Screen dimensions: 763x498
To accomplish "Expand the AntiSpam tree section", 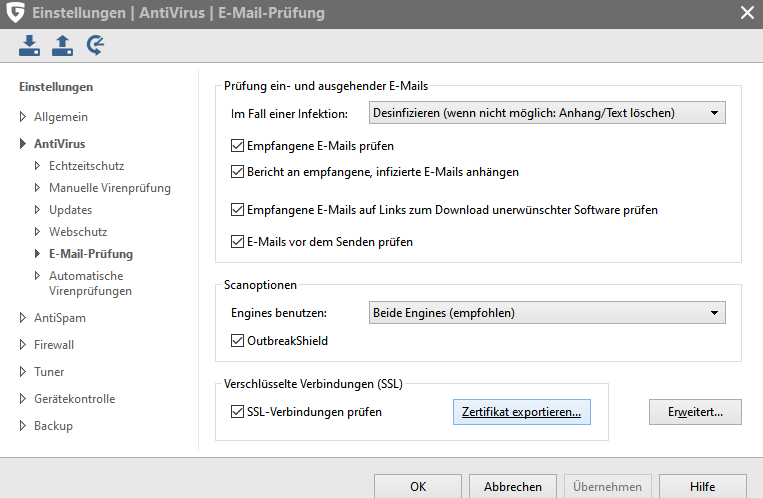I will 24,318.
